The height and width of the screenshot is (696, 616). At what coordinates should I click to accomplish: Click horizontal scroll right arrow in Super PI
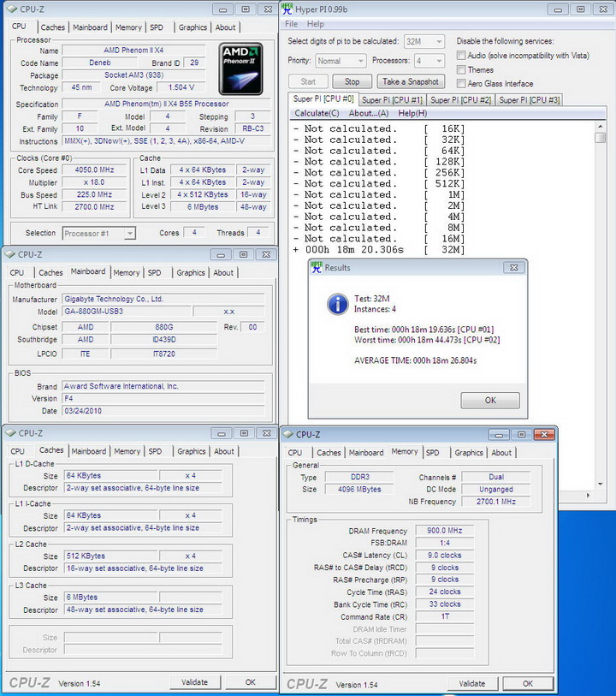coord(588,495)
